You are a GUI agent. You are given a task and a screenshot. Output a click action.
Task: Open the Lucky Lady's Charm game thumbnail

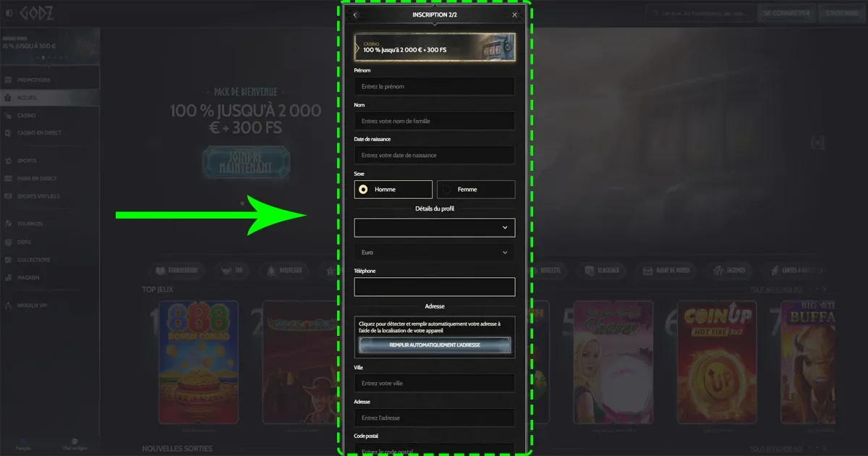tap(613, 363)
